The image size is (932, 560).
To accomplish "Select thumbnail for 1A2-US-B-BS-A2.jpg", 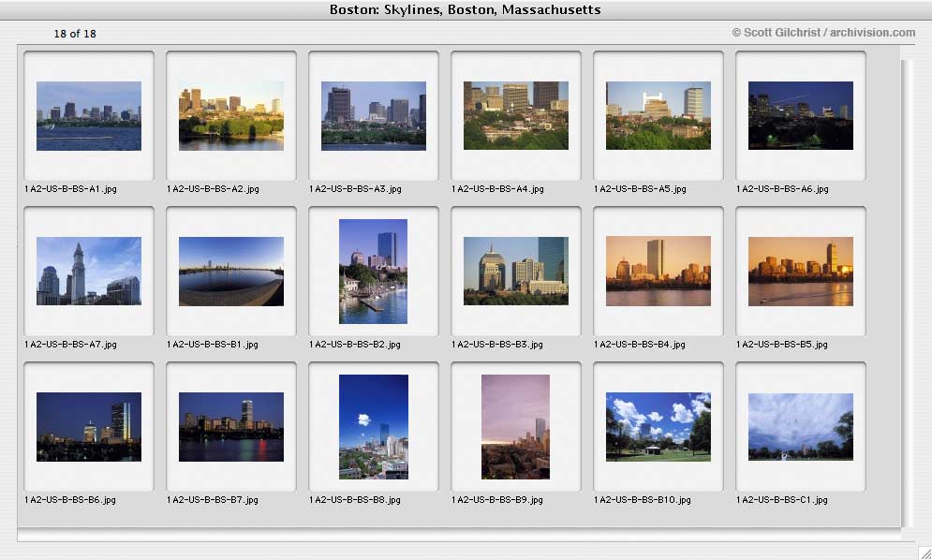I will click(231, 116).
